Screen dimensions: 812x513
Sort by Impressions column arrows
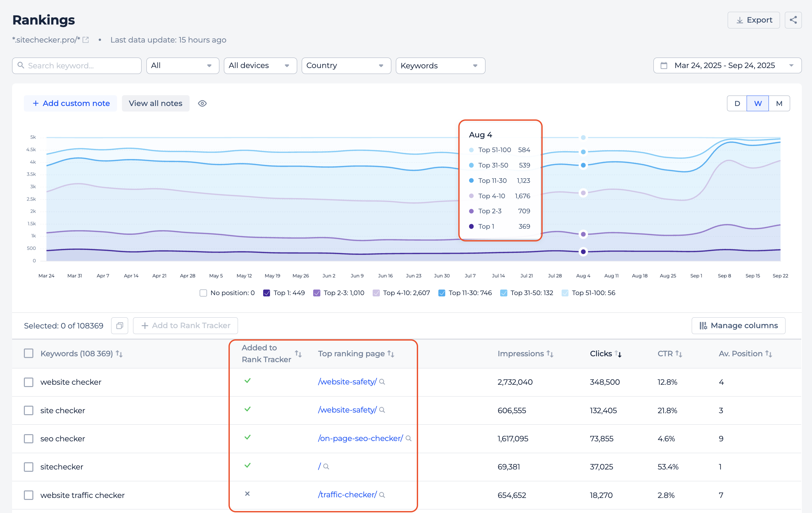[x=550, y=354]
